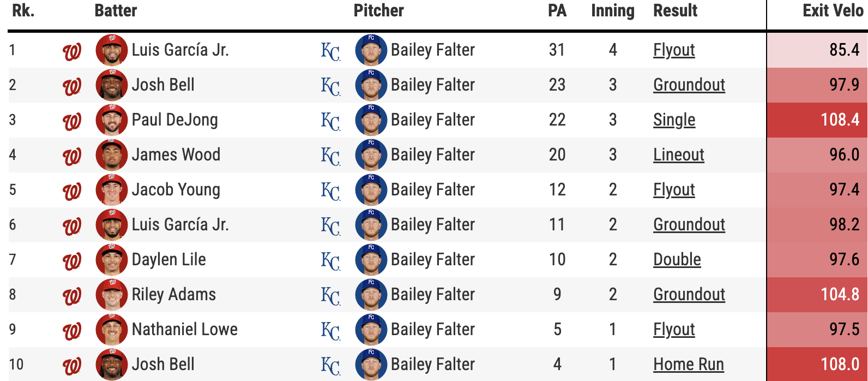Screen dimensions: 868x381
Task: Click James Wood's headshot image
Action: (112, 155)
